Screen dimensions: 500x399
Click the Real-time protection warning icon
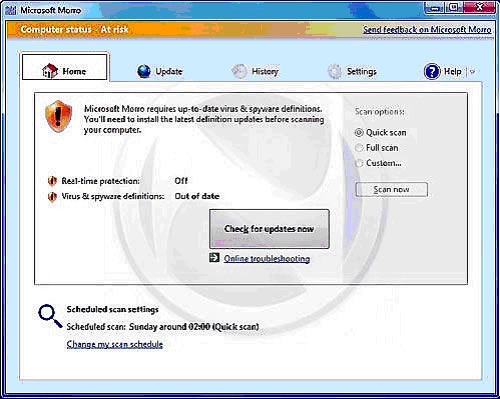[x=52, y=181]
